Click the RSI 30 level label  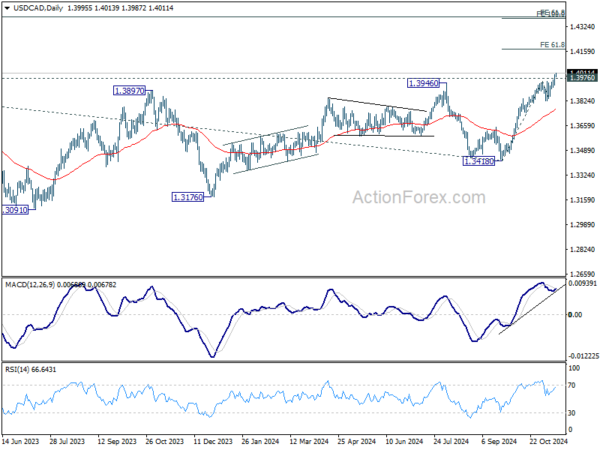point(572,413)
